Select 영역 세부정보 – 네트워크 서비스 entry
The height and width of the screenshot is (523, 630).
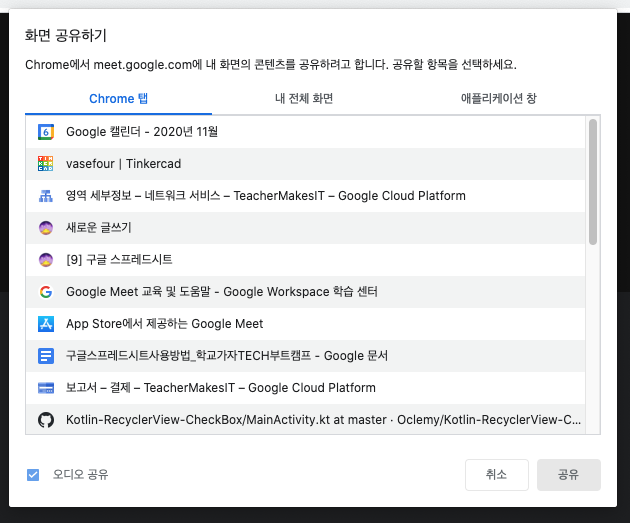pos(305,196)
